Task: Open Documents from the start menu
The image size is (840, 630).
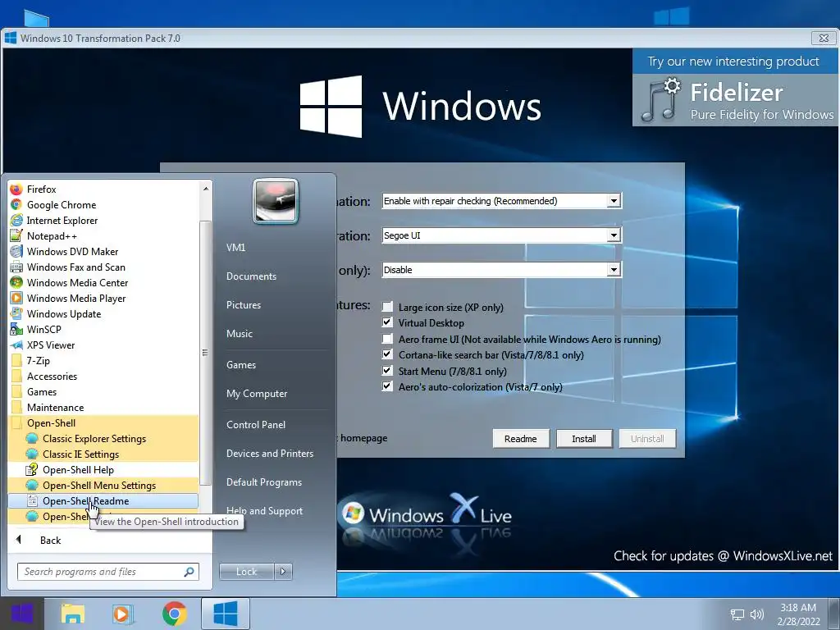Action: pos(251,276)
